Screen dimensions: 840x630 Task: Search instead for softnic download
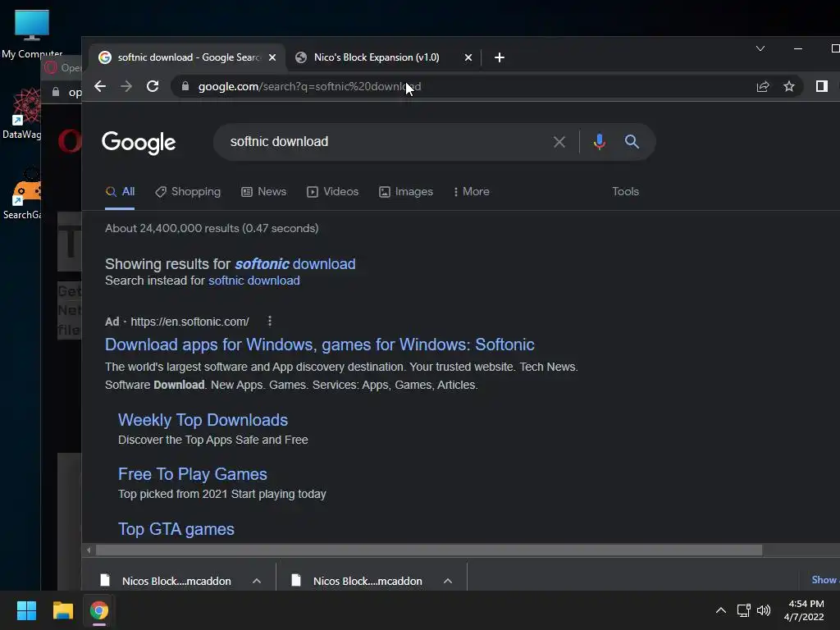click(x=254, y=281)
